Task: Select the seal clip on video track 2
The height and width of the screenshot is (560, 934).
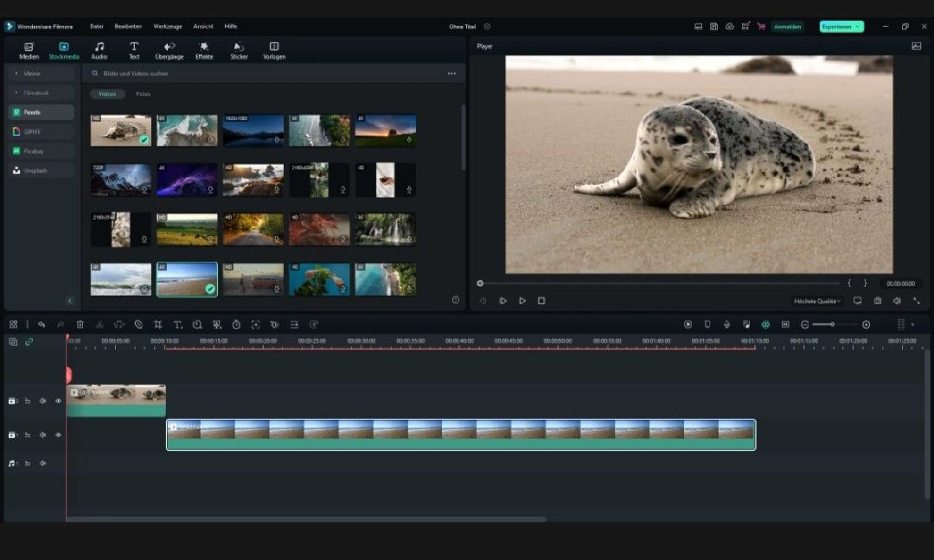Action: pyautogui.click(x=116, y=400)
